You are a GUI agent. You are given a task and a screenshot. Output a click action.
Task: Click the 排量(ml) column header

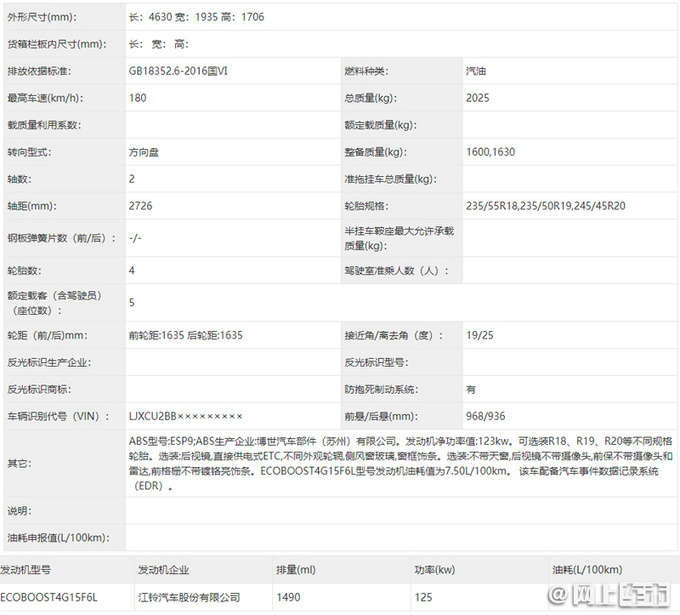coord(296,570)
